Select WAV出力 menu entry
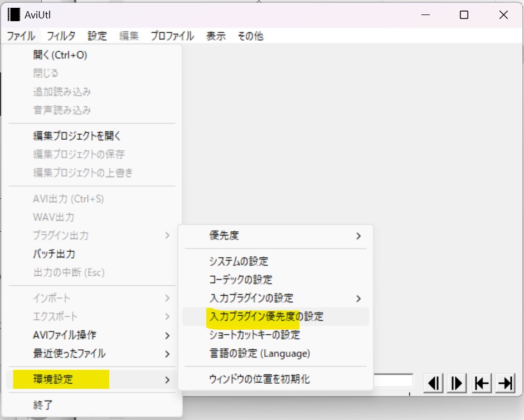 [92, 217]
